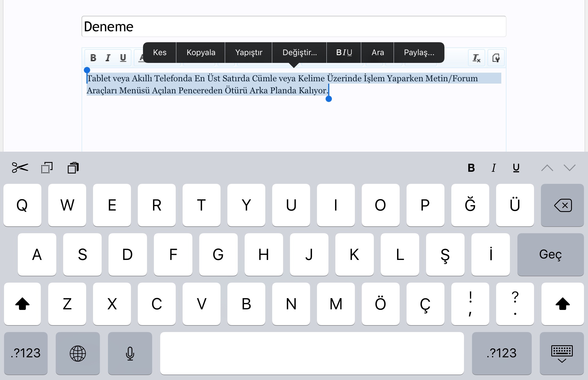This screenshot has width=588, height=380.
Task: Tap the paste clipboard icon above keyboard
Action: [73, 168]
